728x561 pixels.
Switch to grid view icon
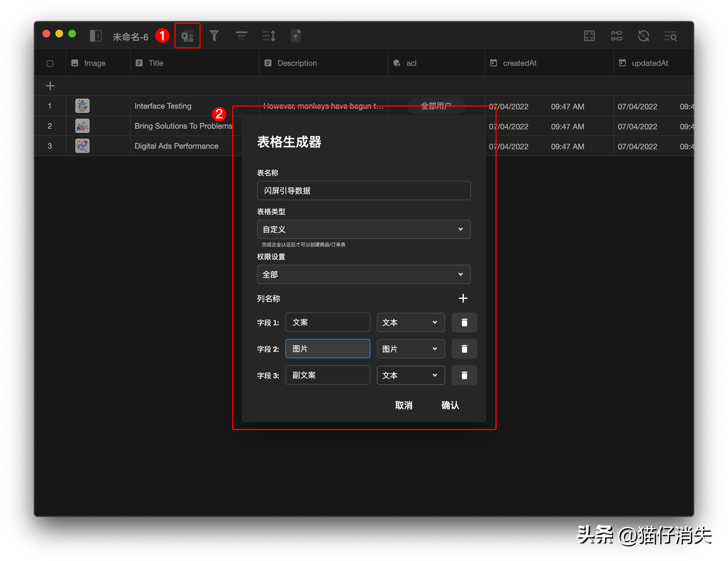590,36
